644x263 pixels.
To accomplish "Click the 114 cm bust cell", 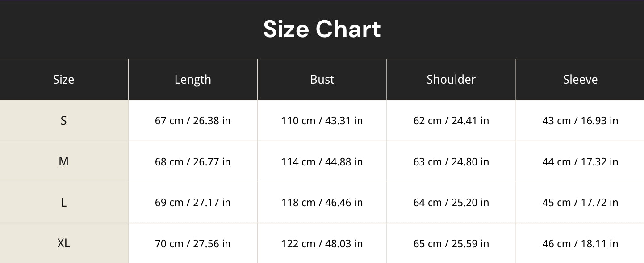I will (322, 161).
